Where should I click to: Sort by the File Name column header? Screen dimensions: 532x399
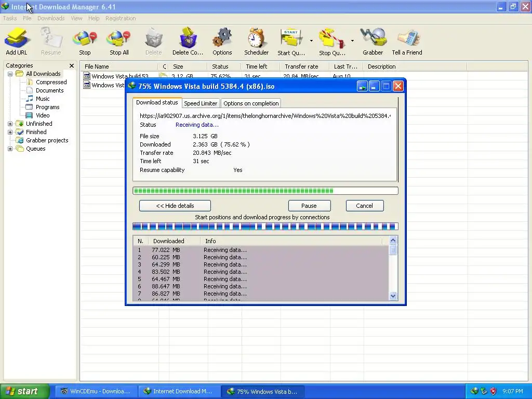click(x=119, y=66)
